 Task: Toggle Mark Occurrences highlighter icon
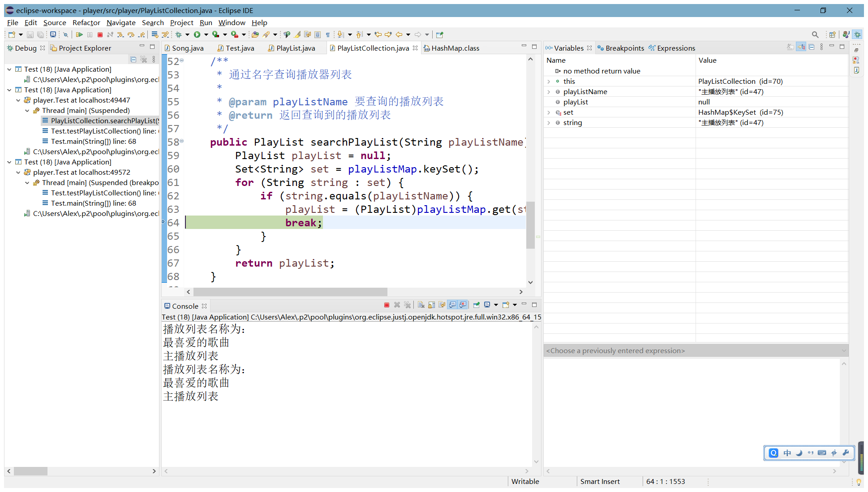pos(297,35)
